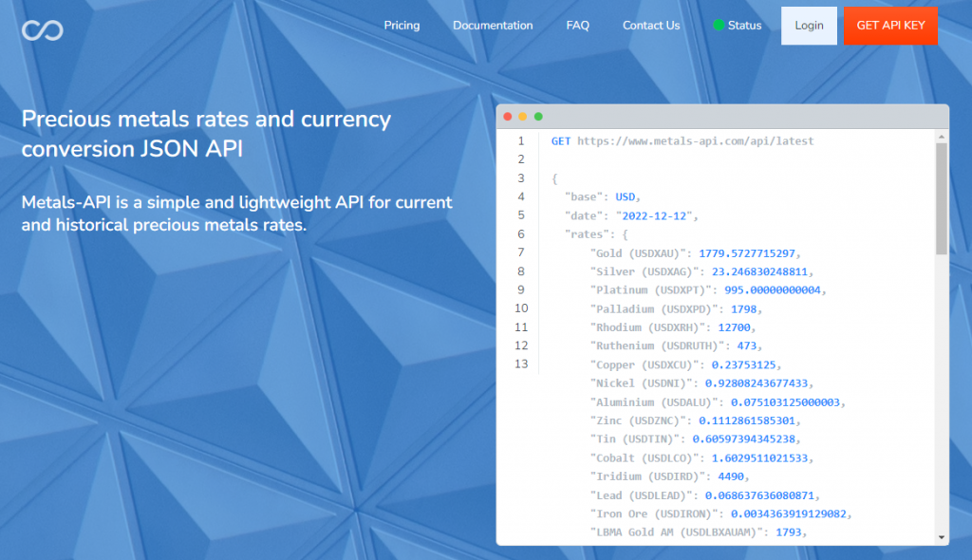Click the headline "Precious metals rates and currency conversion JSON API"

(206, 134)
